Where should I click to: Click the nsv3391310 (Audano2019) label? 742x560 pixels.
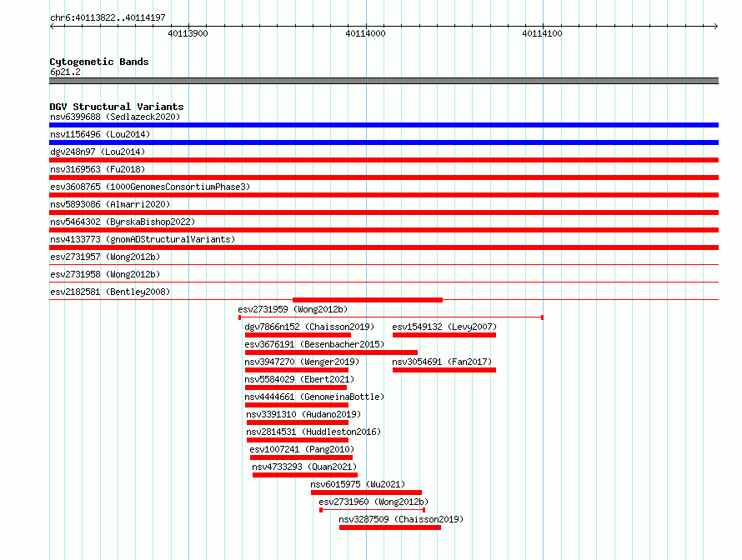tap(303, 414)
